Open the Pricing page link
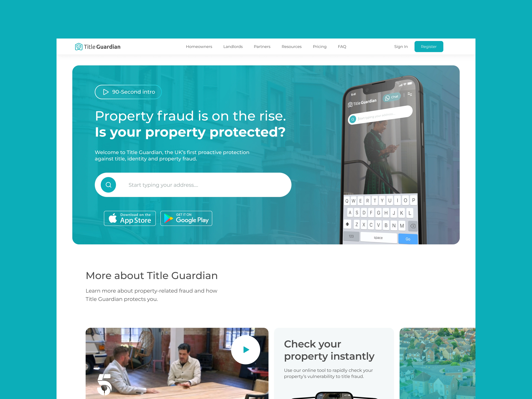 point(320,46)
